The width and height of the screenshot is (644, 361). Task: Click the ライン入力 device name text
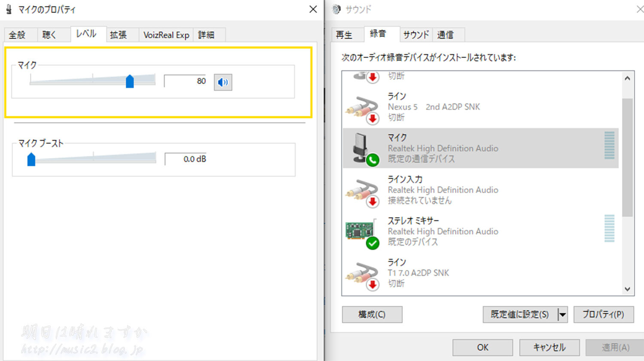pyautogui.click(x=405, y=179)
